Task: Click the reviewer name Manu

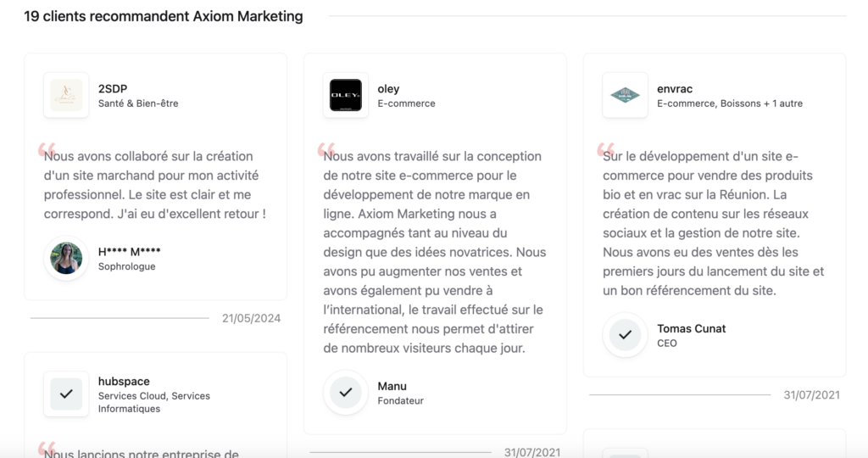Action: coord(392,386)
